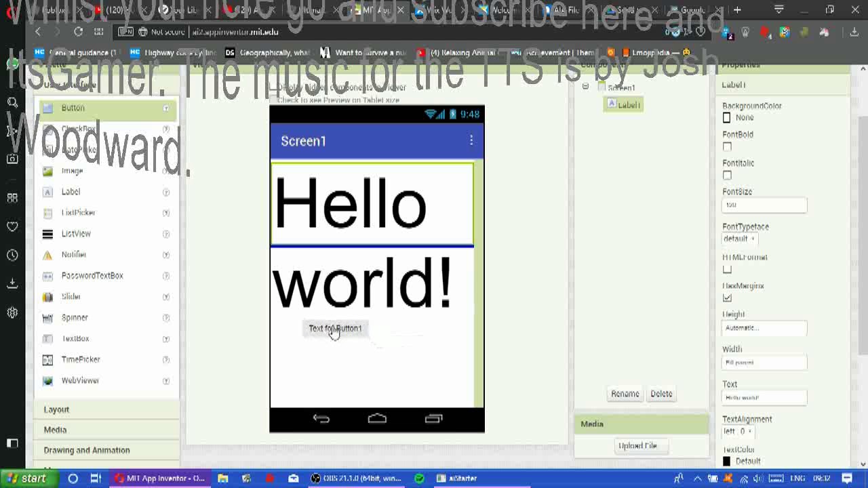Screen dimensions: 868x488
Task: Select the Spinner palette component
Action: [x=75, y=318]
